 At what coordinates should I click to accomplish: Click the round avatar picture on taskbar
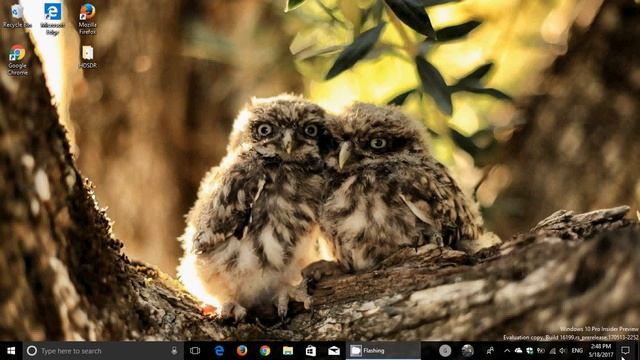pyautogui.click(x=468, y=351)
